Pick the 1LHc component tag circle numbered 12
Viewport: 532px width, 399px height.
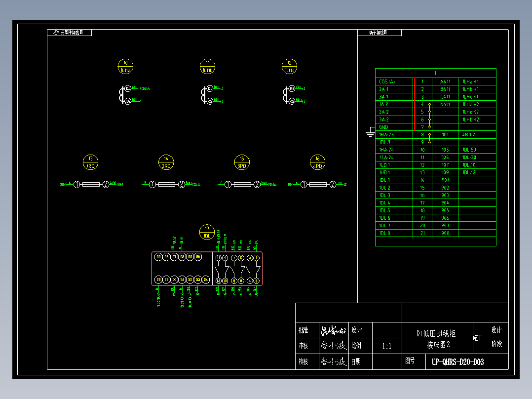[x=289, y=66]
